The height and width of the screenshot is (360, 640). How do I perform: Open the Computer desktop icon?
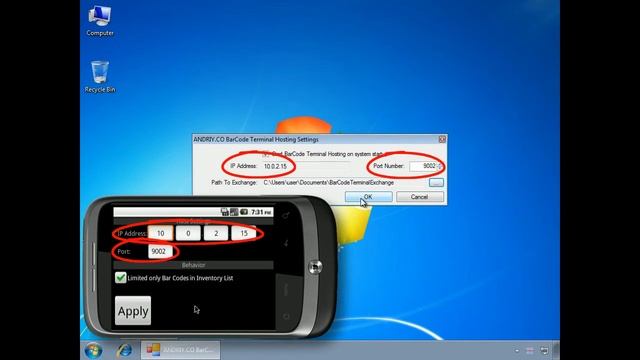point(100,21)
